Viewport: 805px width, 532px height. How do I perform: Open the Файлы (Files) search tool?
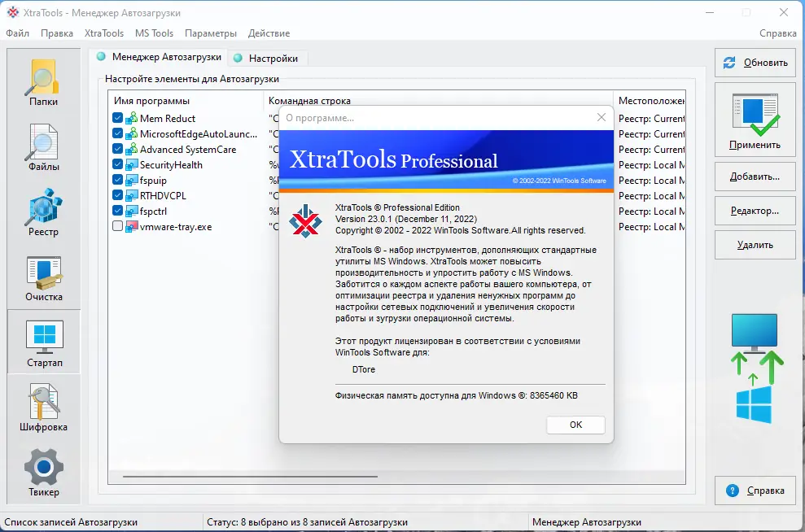44,147
